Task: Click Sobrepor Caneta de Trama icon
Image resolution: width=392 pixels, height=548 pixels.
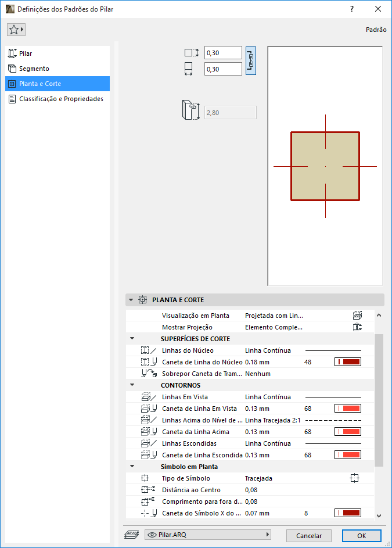Action: [x=149, y=373]
